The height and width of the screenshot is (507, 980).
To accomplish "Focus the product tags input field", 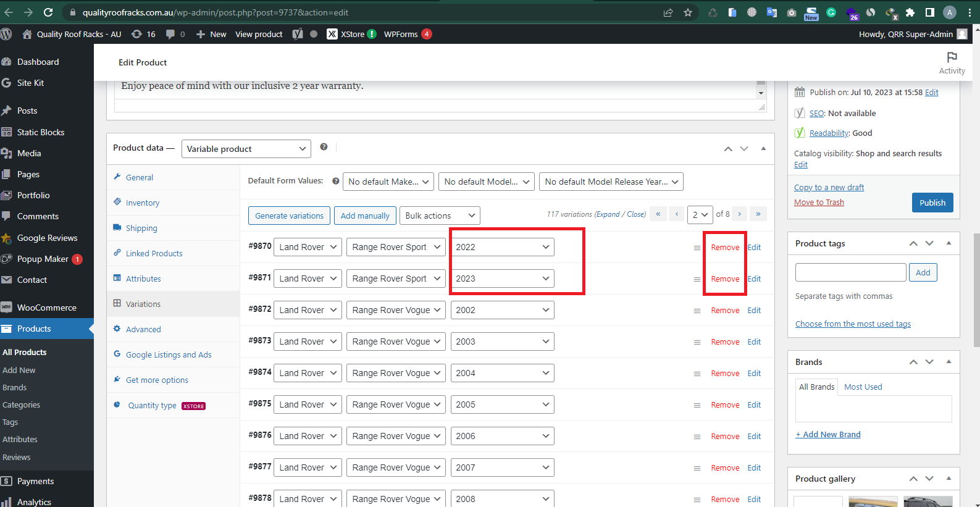I will (x=850, y=272).
